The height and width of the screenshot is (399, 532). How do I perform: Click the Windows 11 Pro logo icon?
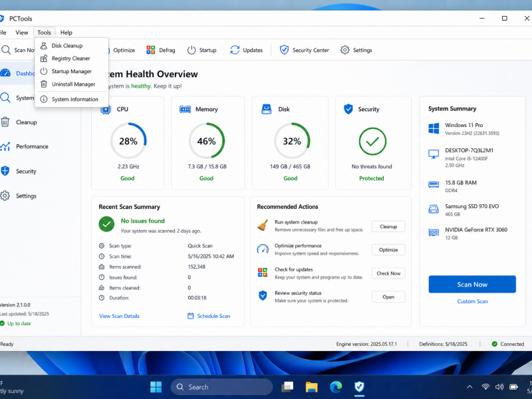[x=434, y=128]
